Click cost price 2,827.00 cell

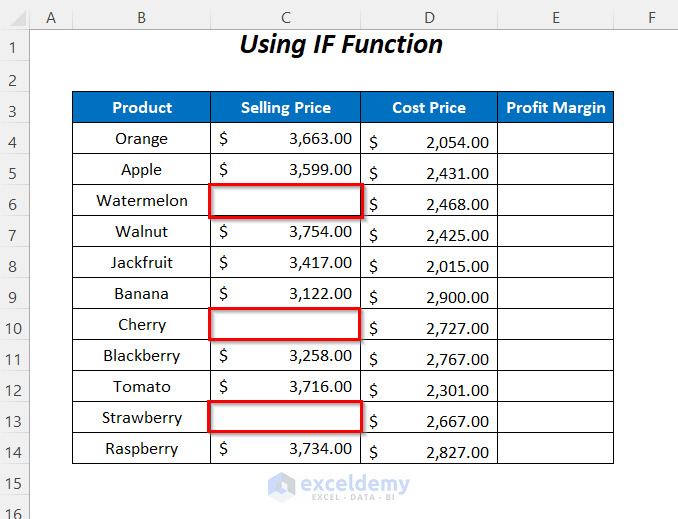(x=429, y=449)
